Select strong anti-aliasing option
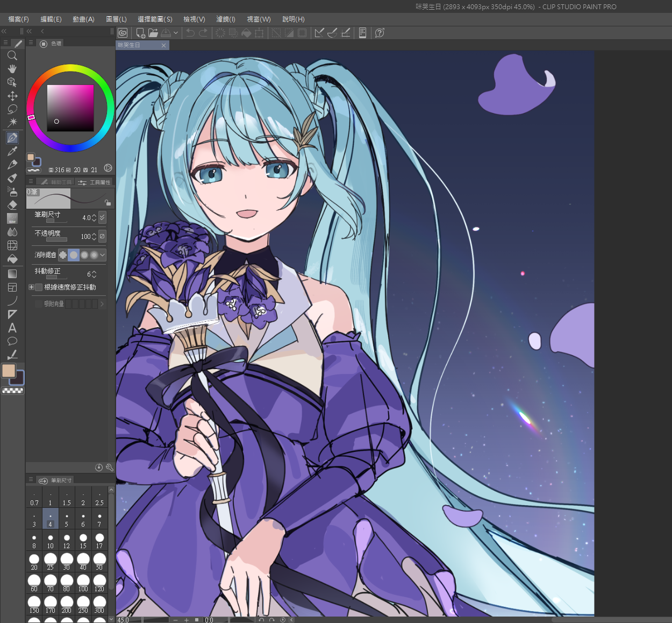Image resolution: width=672 pixels, height=623 pixels. click(94, 254)
